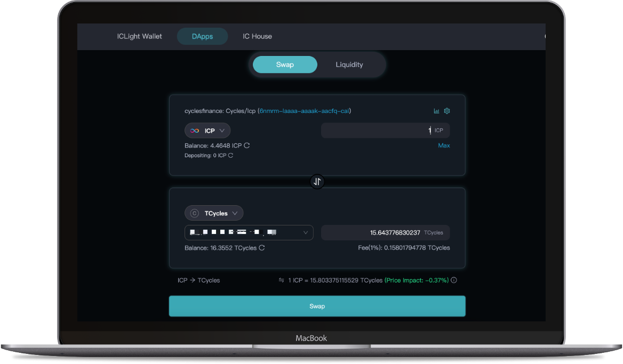Open swap settings gear icon

click(x=447, y=111)
